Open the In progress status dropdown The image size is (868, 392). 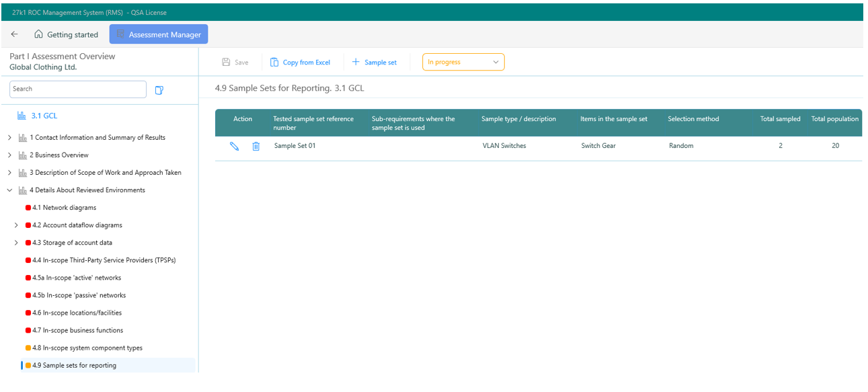[463, 63]
